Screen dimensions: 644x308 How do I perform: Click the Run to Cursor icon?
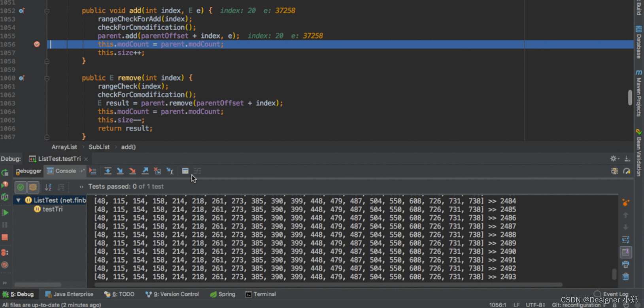[170, 171]
